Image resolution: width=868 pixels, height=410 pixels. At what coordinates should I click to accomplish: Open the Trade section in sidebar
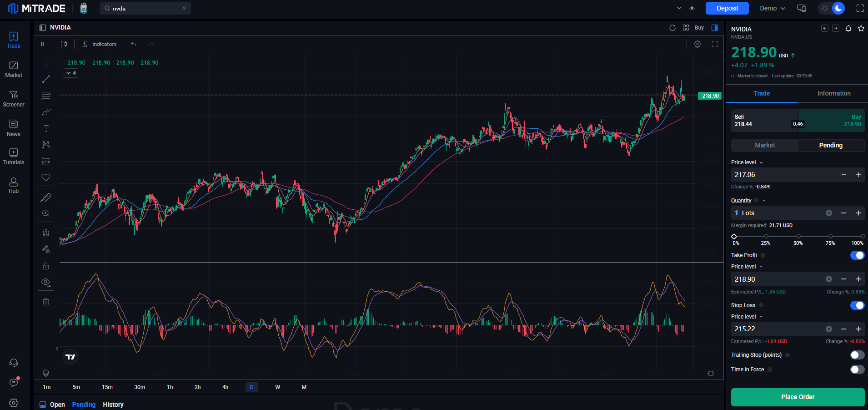(x=14, y=40)
